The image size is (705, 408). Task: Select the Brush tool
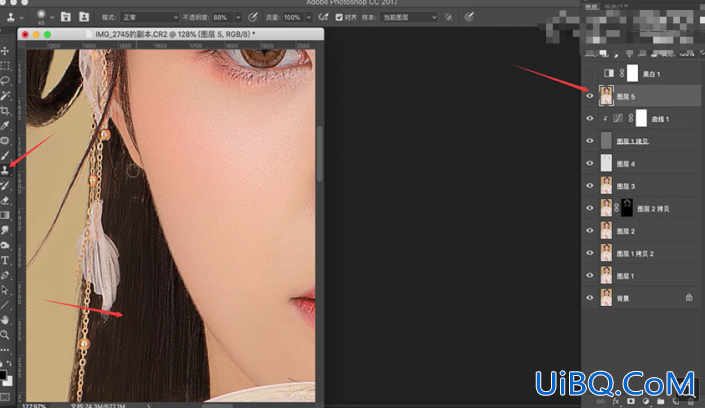tap(5, 156)
